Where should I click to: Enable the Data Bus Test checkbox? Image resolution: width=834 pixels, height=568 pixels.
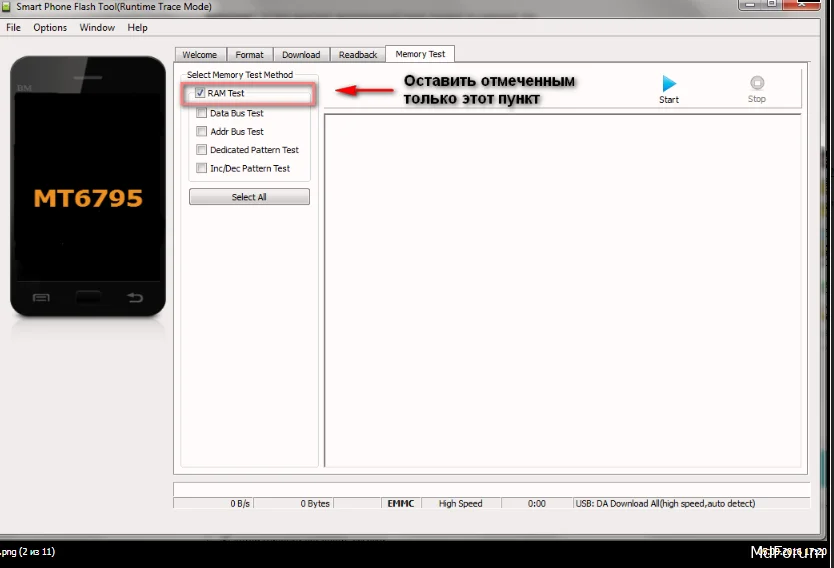(x=202, y=113)
